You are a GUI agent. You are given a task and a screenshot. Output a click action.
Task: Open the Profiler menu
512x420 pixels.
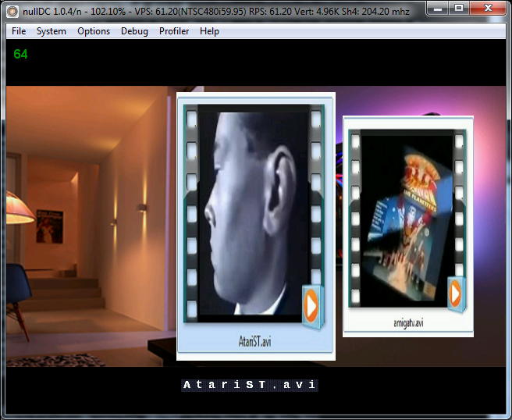(174, 31)
